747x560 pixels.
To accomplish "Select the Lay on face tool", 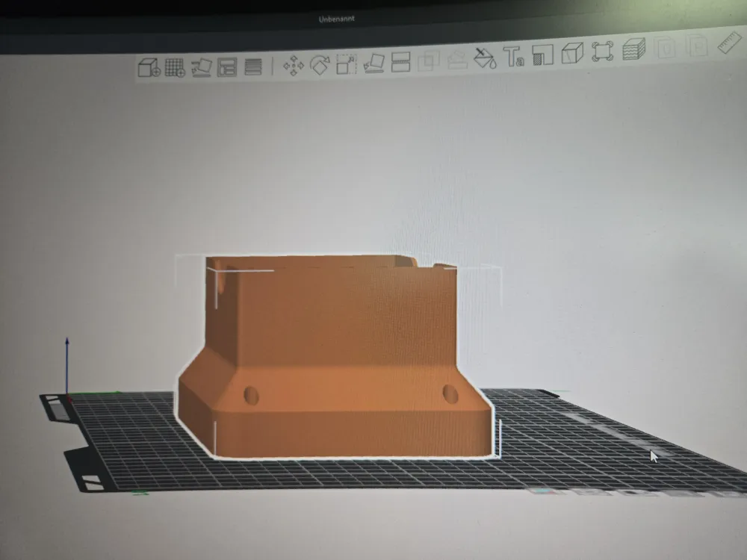I will pyautogui.click(x=374, y=63).
